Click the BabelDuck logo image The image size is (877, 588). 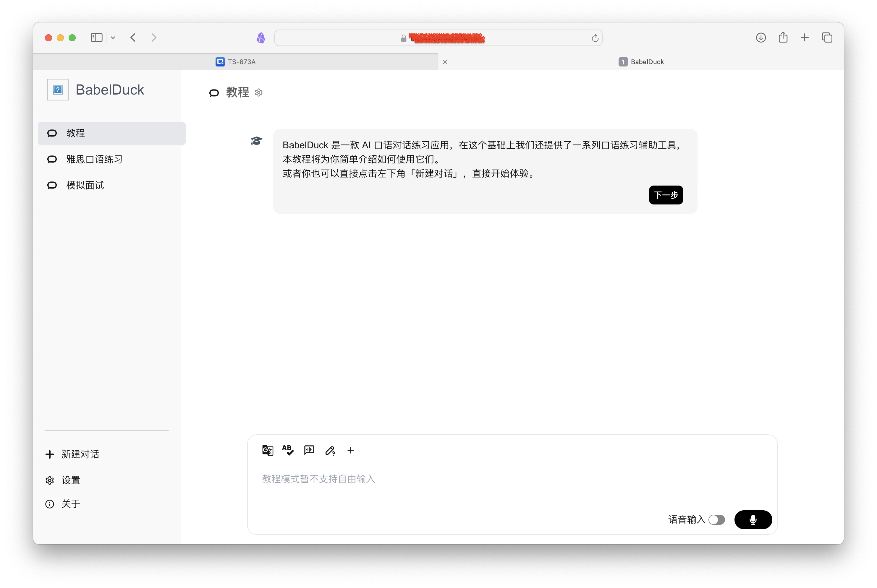(x=58, y=90)
